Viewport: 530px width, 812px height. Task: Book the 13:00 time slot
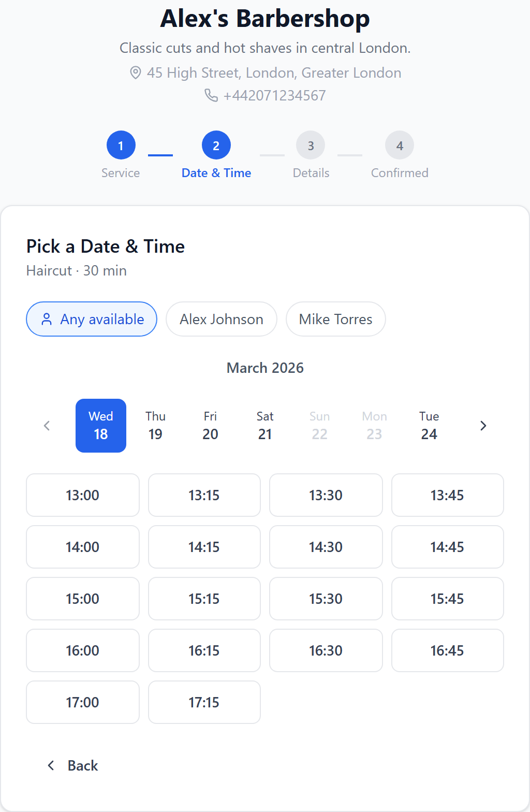coord(83,495)
